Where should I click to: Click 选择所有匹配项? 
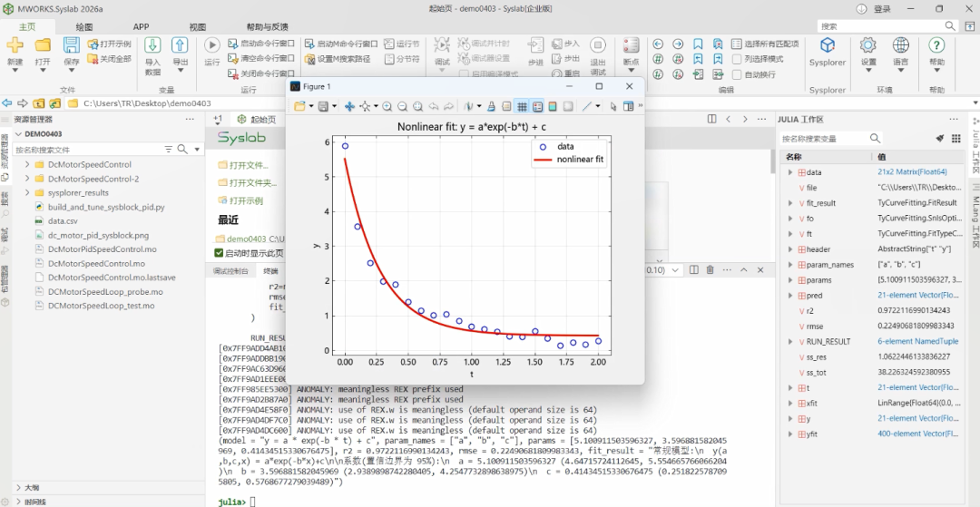765,44
